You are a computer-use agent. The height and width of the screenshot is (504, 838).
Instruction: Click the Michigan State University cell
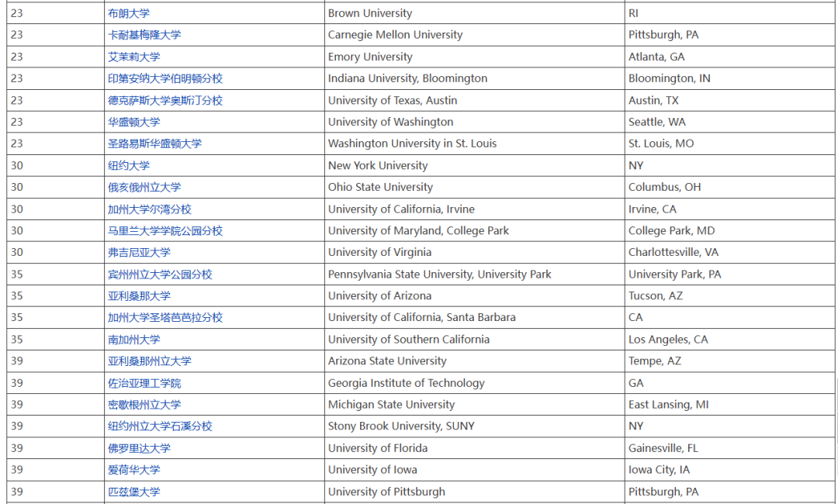[x=475, y=405]
